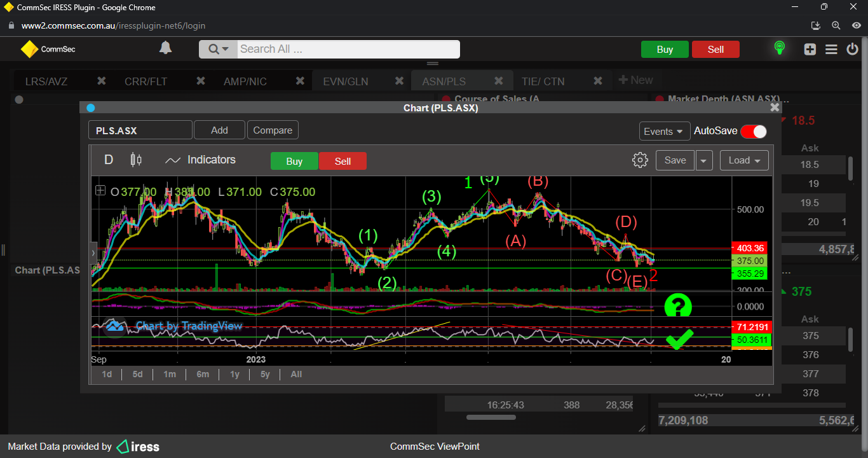The image size is (868, 458).
Task: Open the candlestick chart style icon
Action: point(136,160)
